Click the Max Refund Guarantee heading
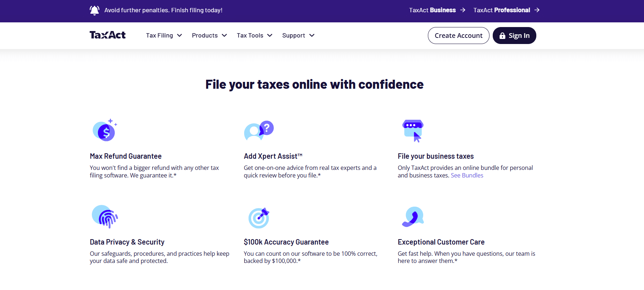 click(126, 156)
